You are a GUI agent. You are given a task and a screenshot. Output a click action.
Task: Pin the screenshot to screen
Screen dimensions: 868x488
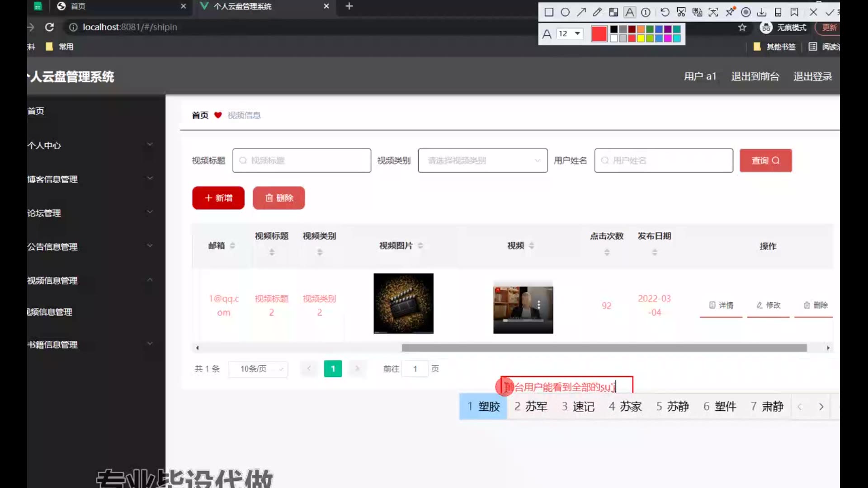coord(730,12)
